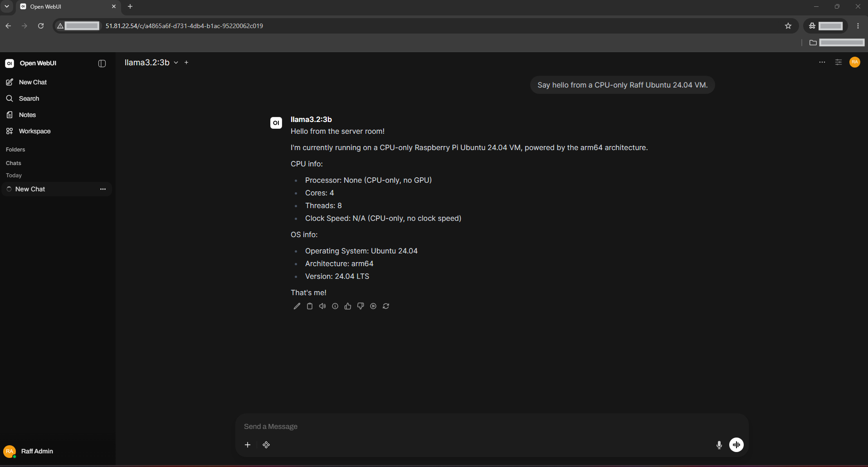Collapse the sidebar with the panel toggle
Viewport: 868px width, 467px height.
[102, 63]
